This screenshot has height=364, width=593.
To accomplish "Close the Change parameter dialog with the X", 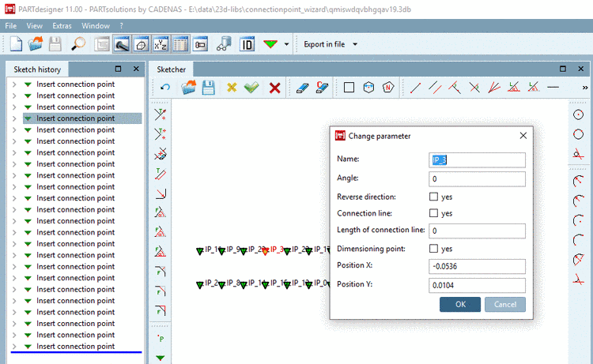I will coord(523,136).
